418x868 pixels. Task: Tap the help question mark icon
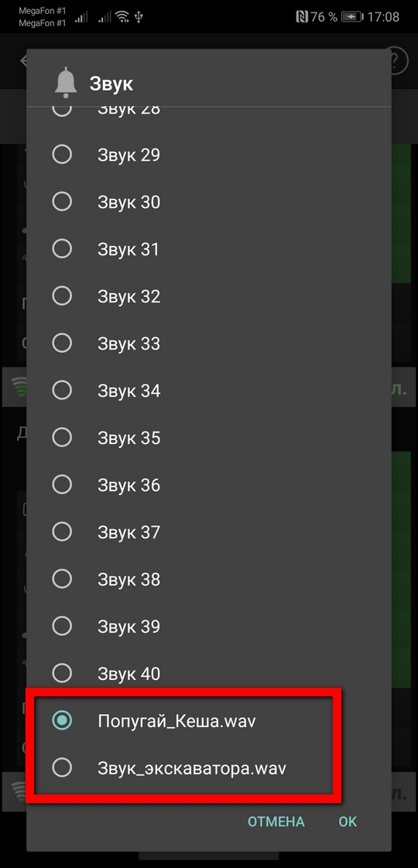point(399,60)
